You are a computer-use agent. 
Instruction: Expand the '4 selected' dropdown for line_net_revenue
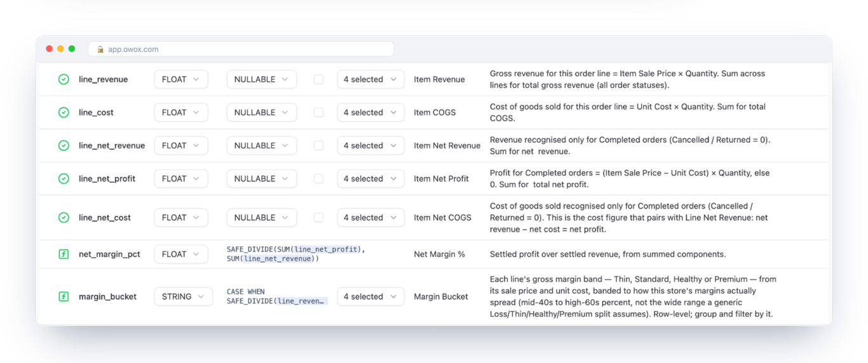tap(370, 145)
